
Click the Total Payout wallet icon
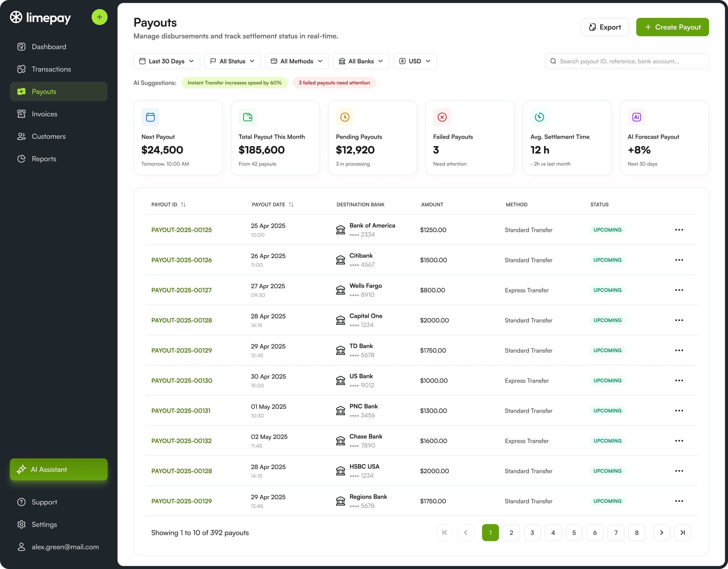(248, 117)
